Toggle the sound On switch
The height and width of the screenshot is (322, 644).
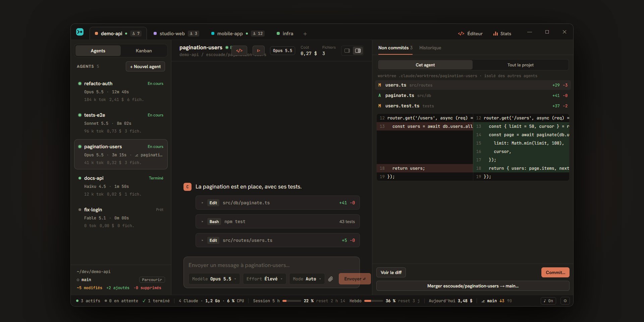pyautogui.click(x=548, y=301)
